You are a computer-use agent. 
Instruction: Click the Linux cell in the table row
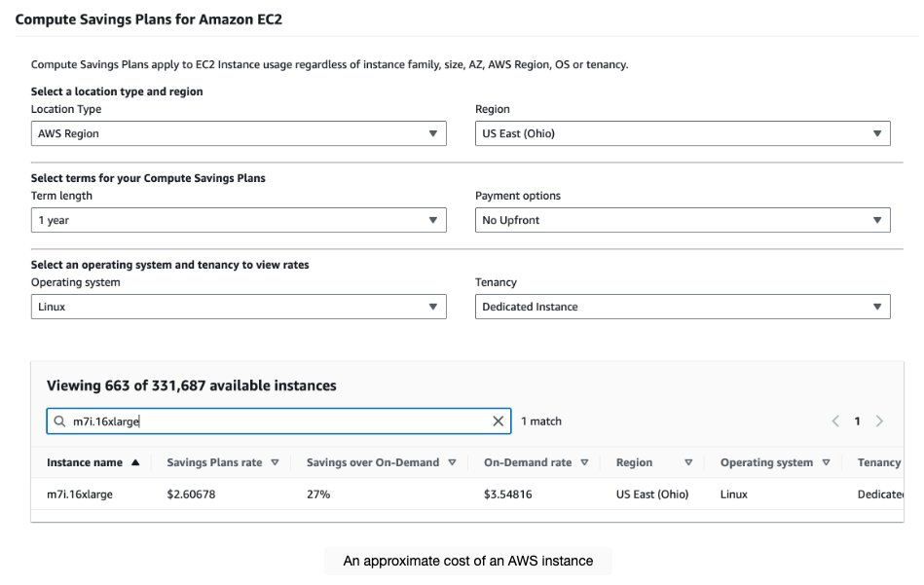coord(734,494)
